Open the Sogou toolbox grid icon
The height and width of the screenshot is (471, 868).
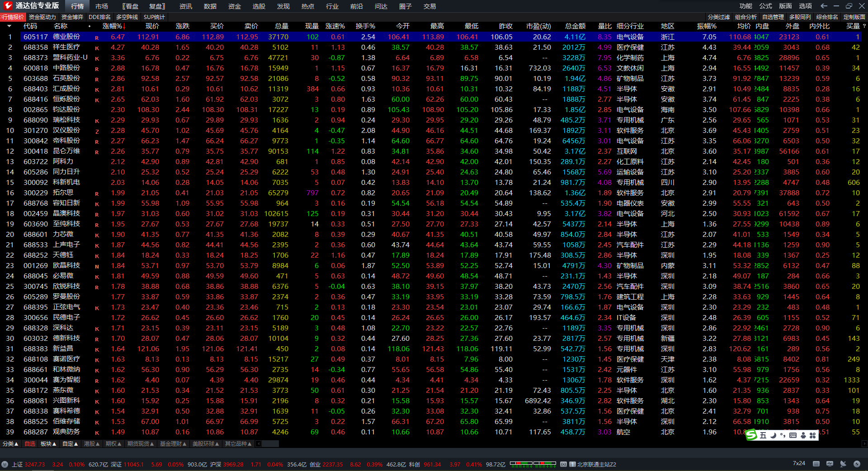pos(812,435)
